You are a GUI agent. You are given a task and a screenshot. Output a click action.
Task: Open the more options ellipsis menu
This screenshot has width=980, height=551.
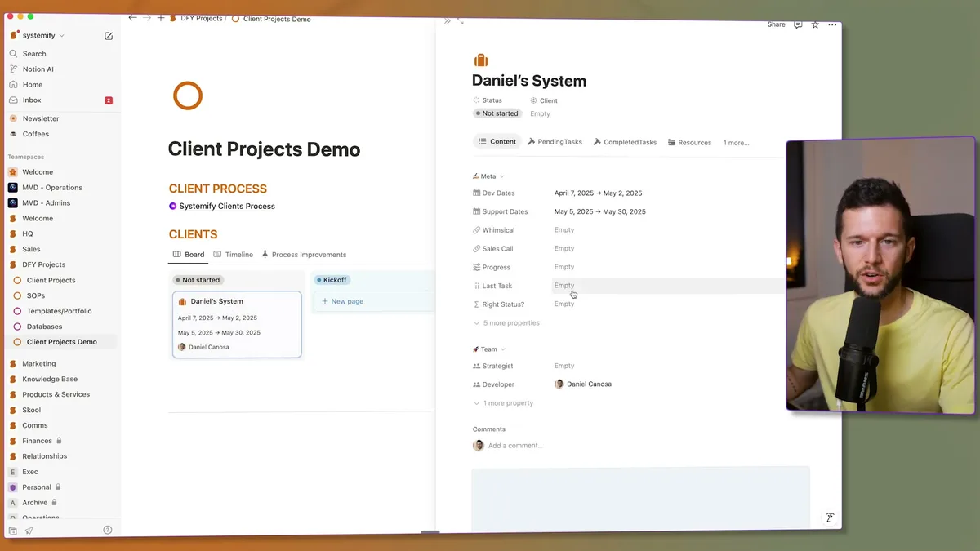(832, 24)
